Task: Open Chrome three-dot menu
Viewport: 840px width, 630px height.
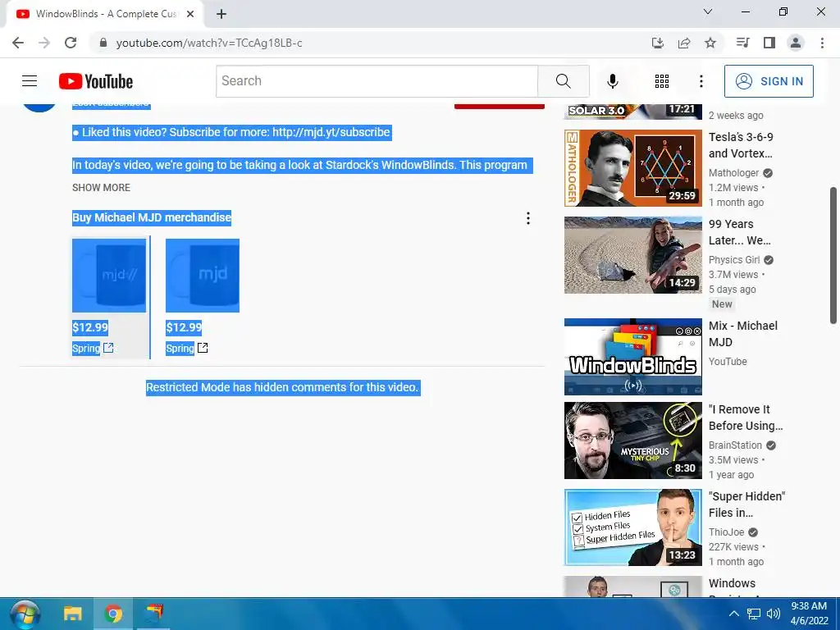Action: 822,43
